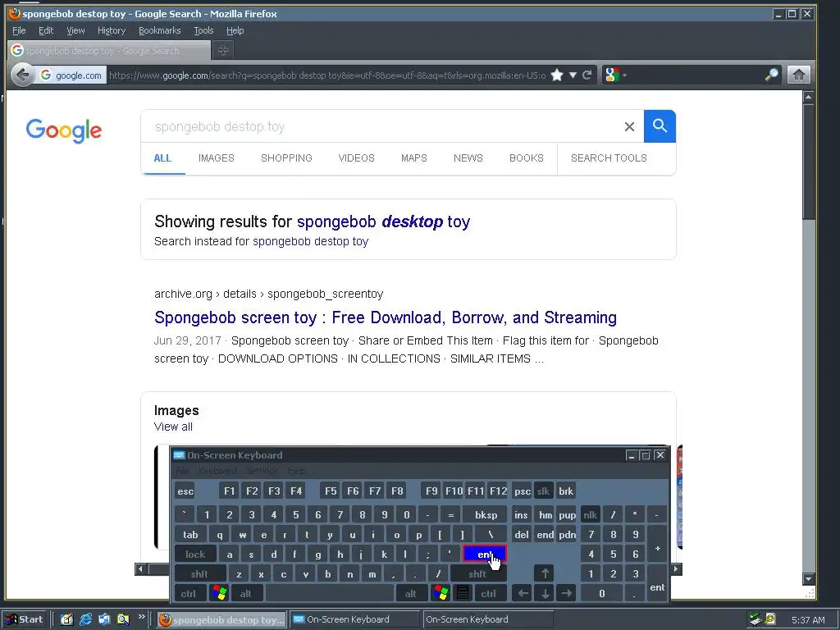The height and width of the screenshot is (630, 840).
Task: Click the Windows Start button
Action: coord(24,619)
